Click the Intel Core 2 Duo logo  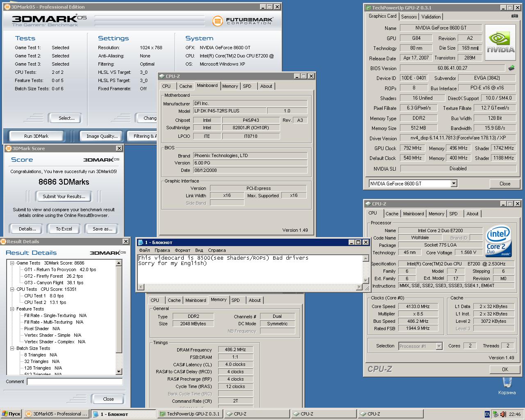(x=498, y=242)
